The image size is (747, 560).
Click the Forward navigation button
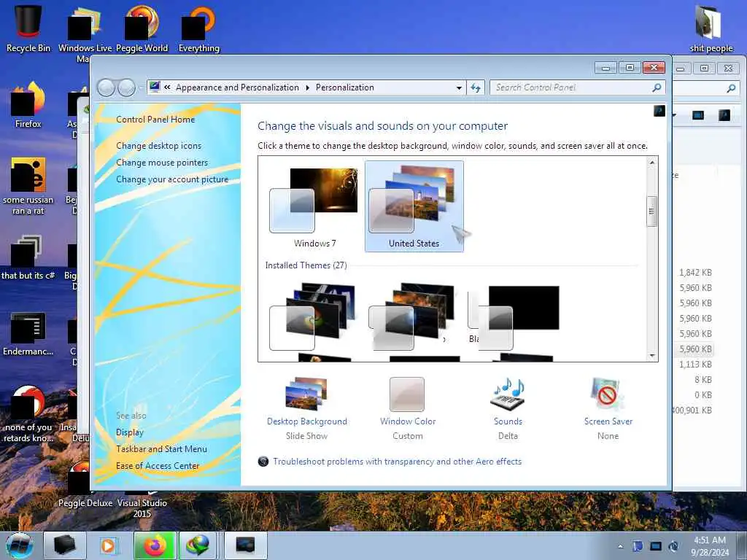click(127, 87)
